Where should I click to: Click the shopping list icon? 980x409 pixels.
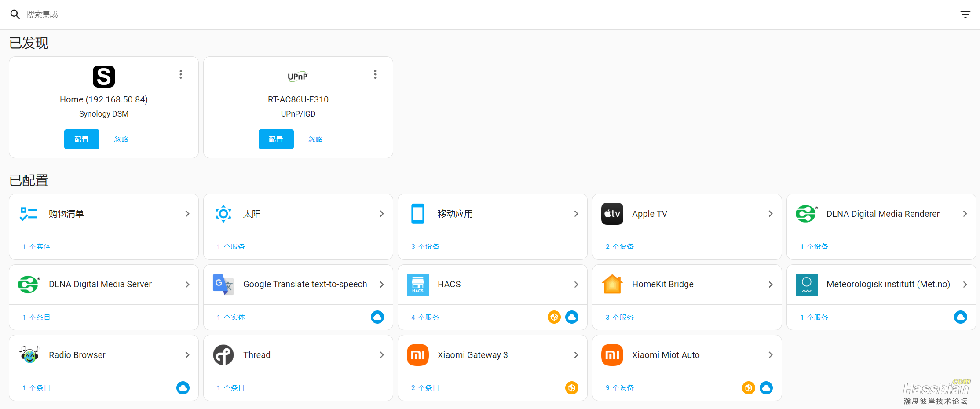click(x=29, y=214)
